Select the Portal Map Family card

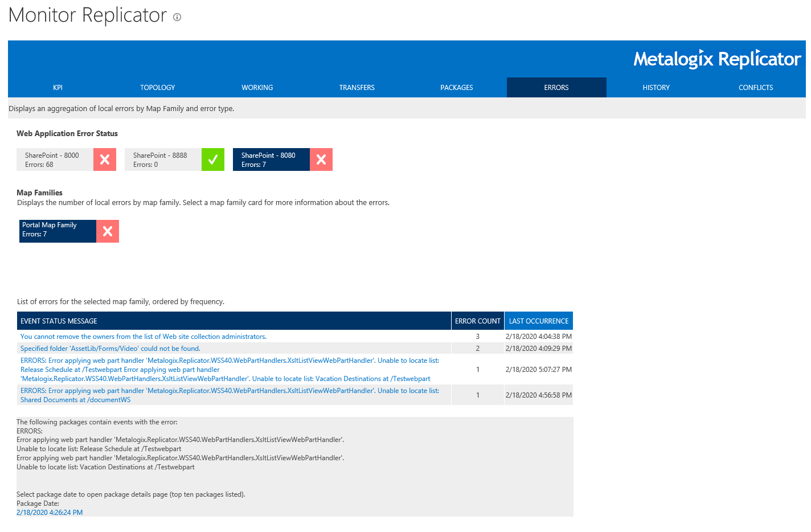pos(57,231)
